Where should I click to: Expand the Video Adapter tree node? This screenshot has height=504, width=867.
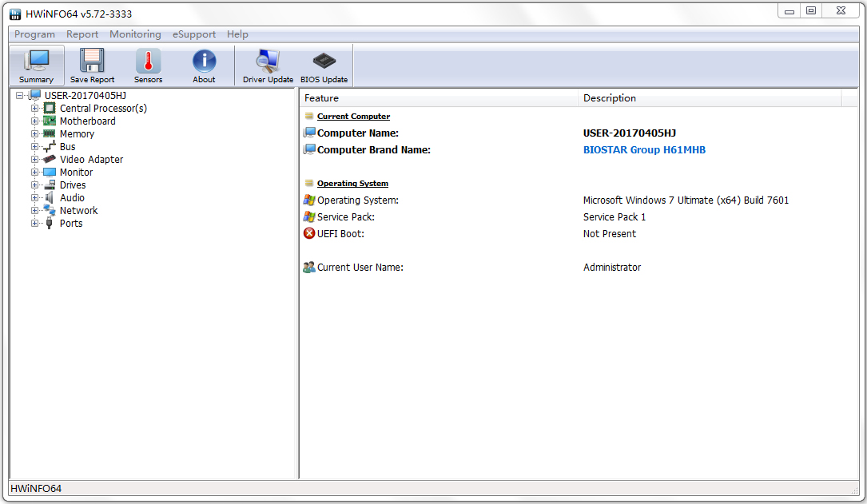click(x=34, y=159)
